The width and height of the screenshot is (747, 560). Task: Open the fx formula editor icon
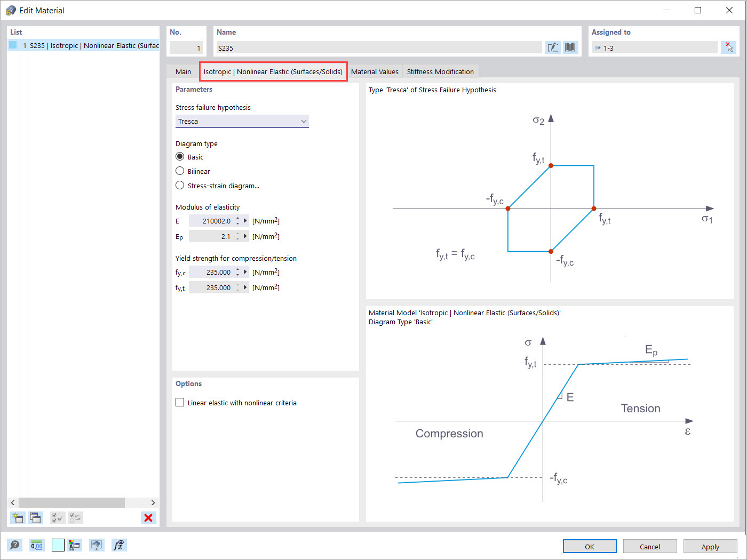pyautogui.click(x=119, y=545)
